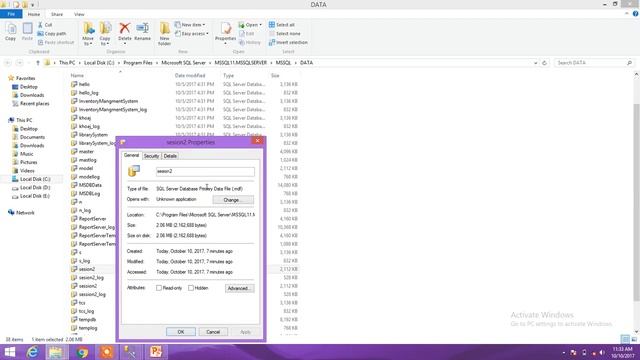Select Local Disk (C:) in navigation pane
The image size is (640, 360).
coord(35,179)
